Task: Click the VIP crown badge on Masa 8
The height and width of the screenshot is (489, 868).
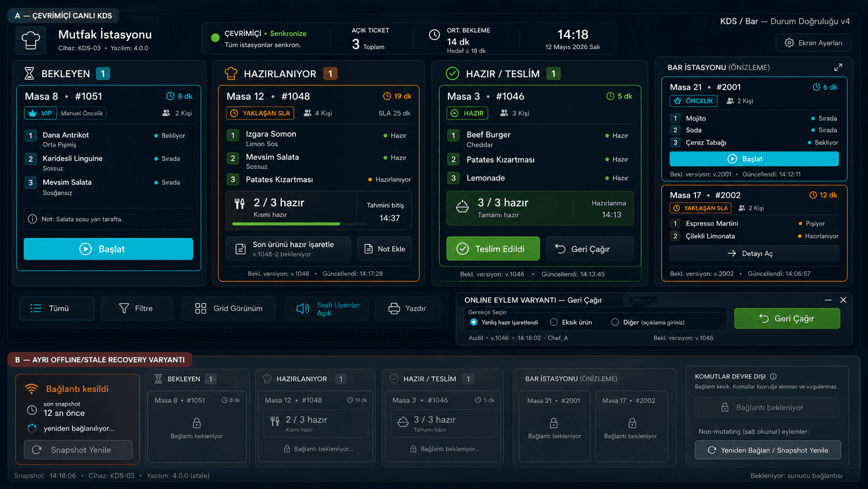Action: pyautogui.click(x=40, y=113)
